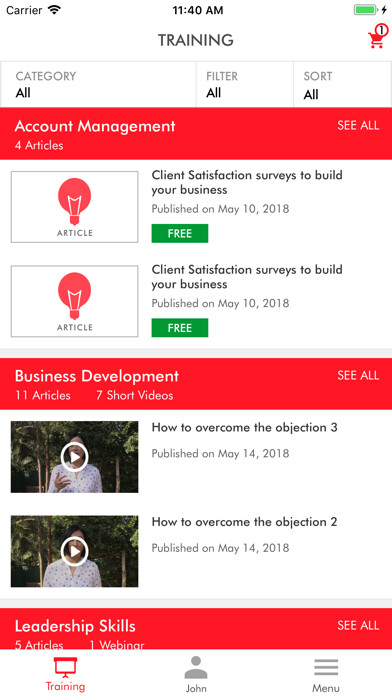The image size is (392, 696).
Task: Open How to overcome the objection 3 title
Action: tap(245, 427)
